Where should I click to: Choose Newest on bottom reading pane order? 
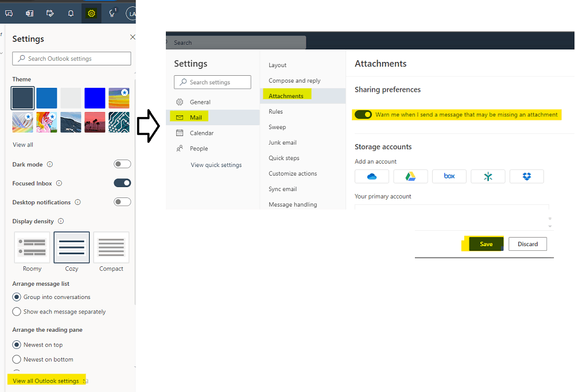[17, 359]
